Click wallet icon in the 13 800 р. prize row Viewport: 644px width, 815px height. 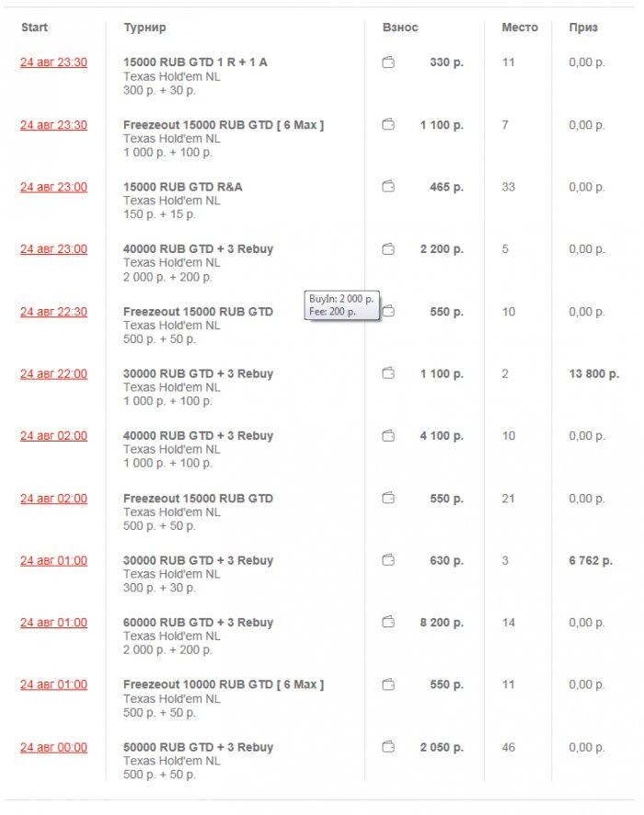point(388,373)
